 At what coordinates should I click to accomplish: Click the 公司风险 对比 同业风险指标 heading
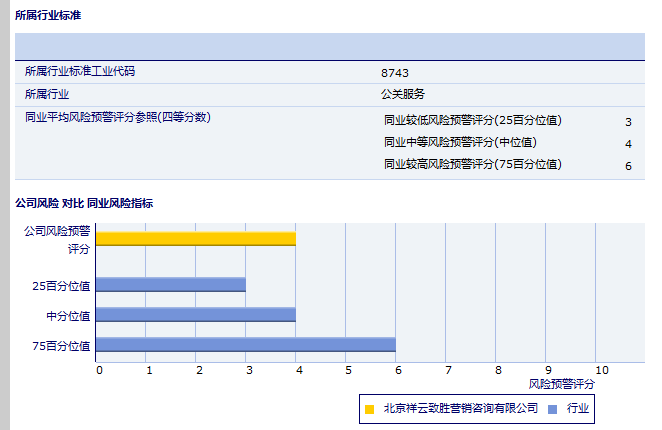pos(84,203)
